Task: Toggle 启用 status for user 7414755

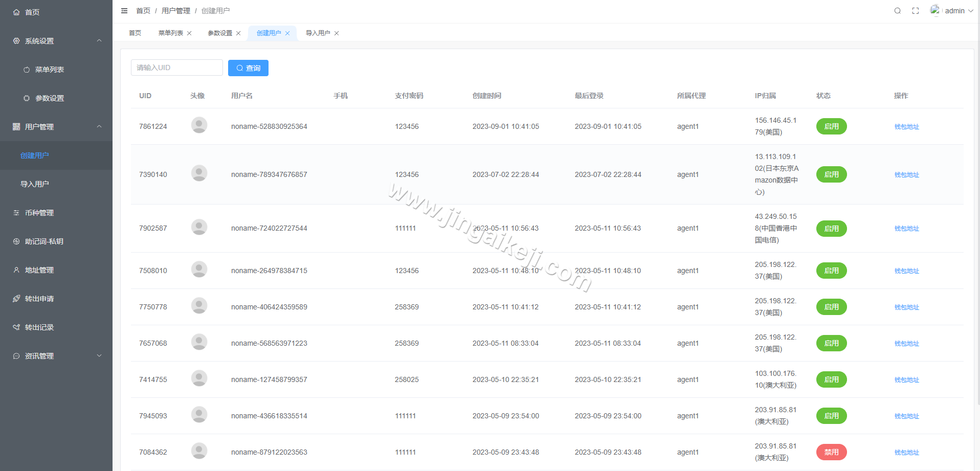Action: coord(831,379)
